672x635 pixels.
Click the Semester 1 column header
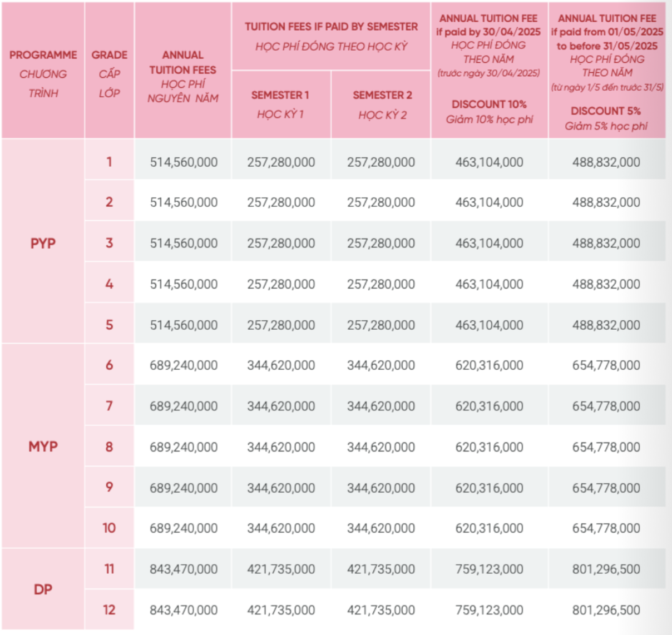(x=280, y=104)
